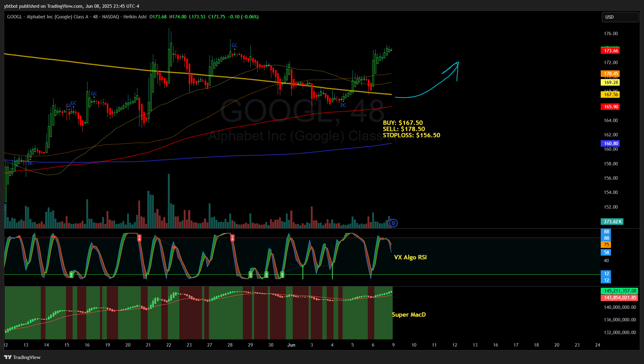Screen dimensions: 644x364
Task: Click the blue D dividend marker icon
Action: click(x=394, y=223)
